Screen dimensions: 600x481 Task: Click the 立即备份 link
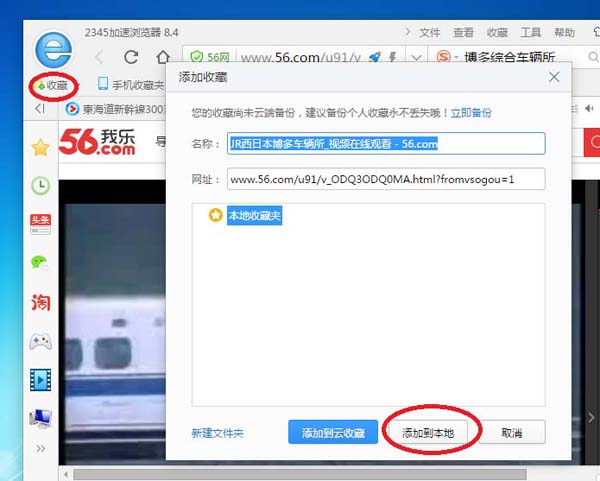coord(471,113)
